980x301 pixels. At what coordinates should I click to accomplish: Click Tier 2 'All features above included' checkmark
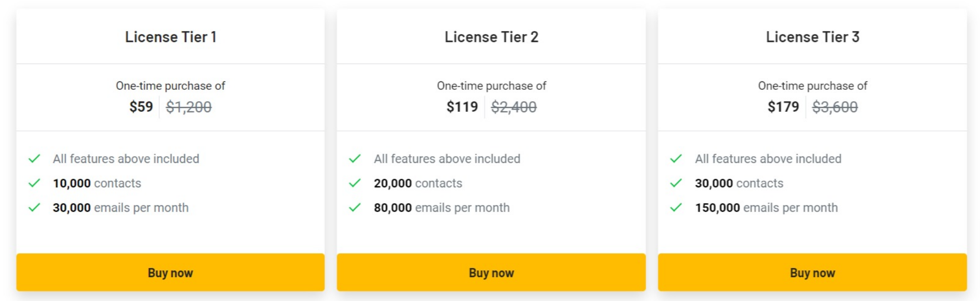point(355,159)
